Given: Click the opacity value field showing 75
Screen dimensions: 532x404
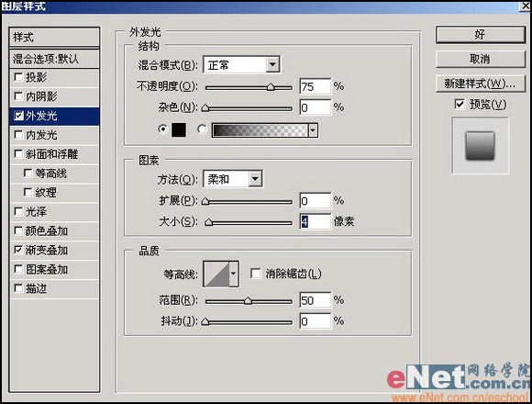Looking at the screenshot, I should 316,86.
